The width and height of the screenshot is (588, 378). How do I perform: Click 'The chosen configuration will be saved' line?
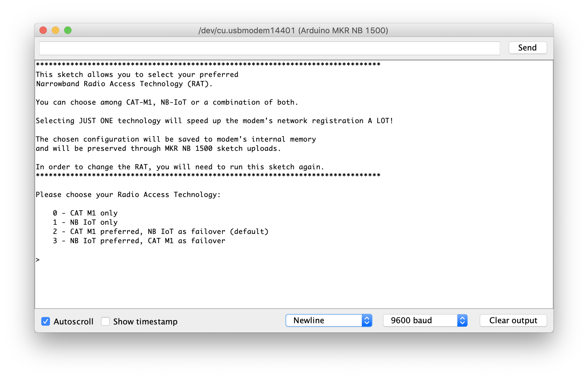[176, 139]
